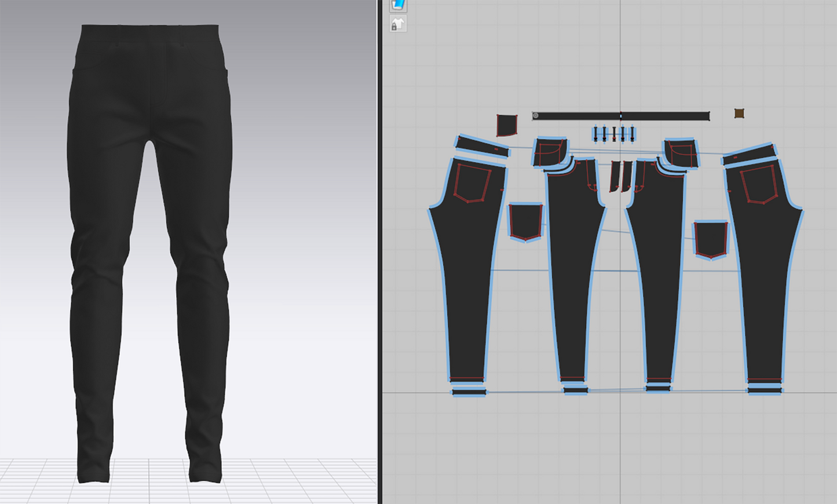The width and height of the screenshot is (837, 504).
Task: Select the right fly facing piece
Action: [626, 177]
